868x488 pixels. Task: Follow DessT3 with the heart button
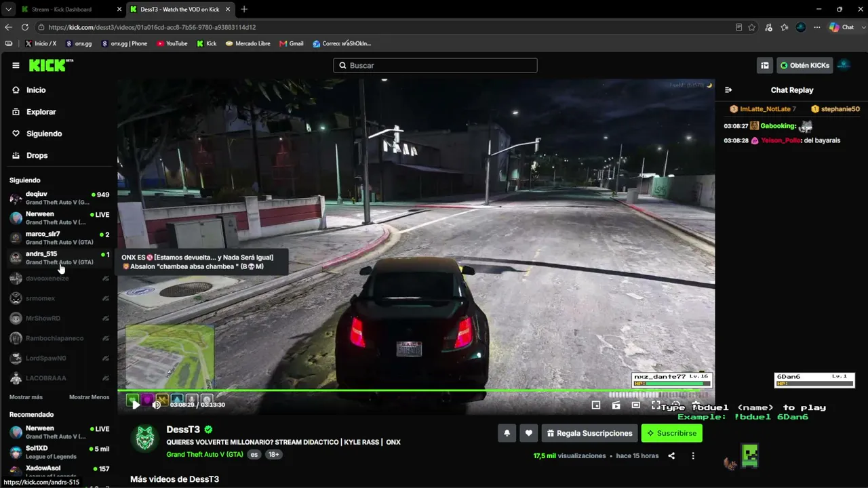click(x=528, y=433)
